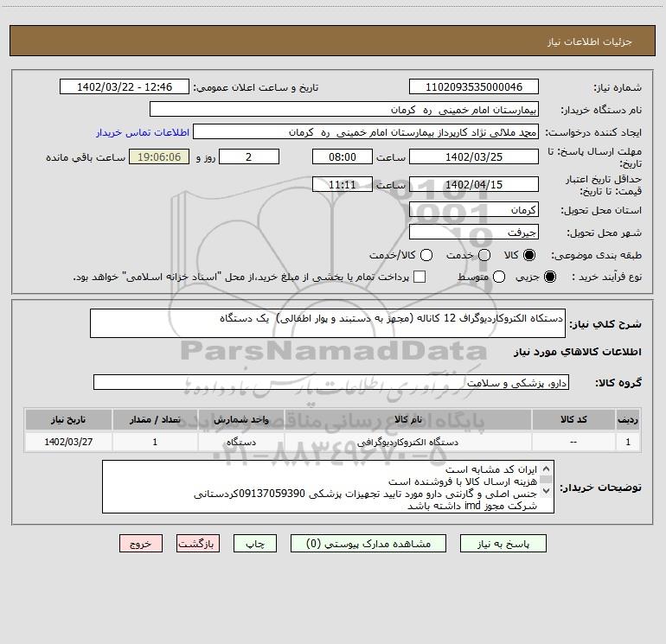
Task: Click the کد کالا column header
Action: point(573,419)
